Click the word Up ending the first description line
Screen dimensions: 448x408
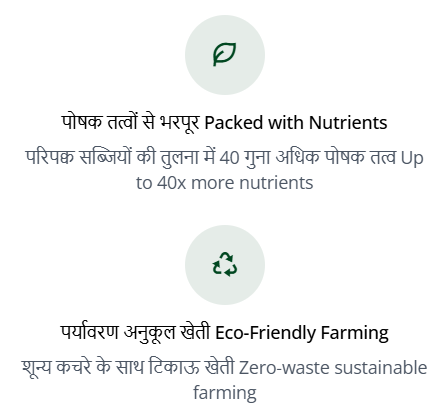click(x=412, y=158)
